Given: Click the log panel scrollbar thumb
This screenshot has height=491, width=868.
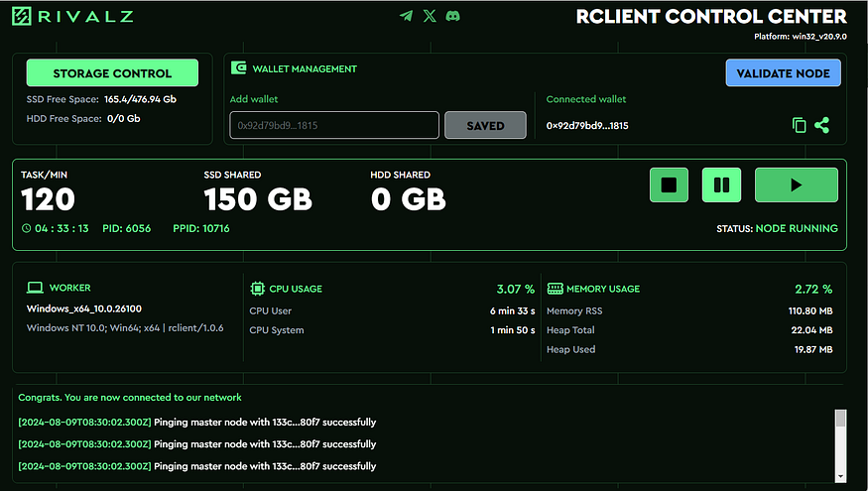Looking at the screenshot, I should click(x=841, y=419).
